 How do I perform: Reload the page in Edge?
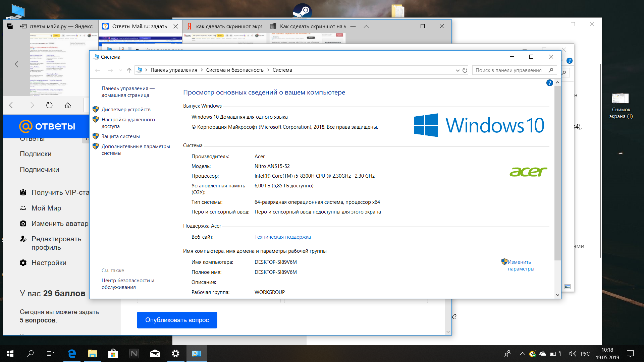tap(49, 105)
